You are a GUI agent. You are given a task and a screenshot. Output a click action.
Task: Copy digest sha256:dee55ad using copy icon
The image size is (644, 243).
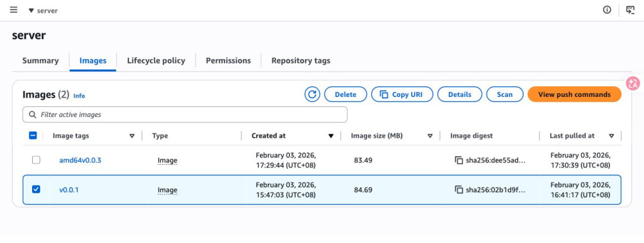click(x=458, y=161)
